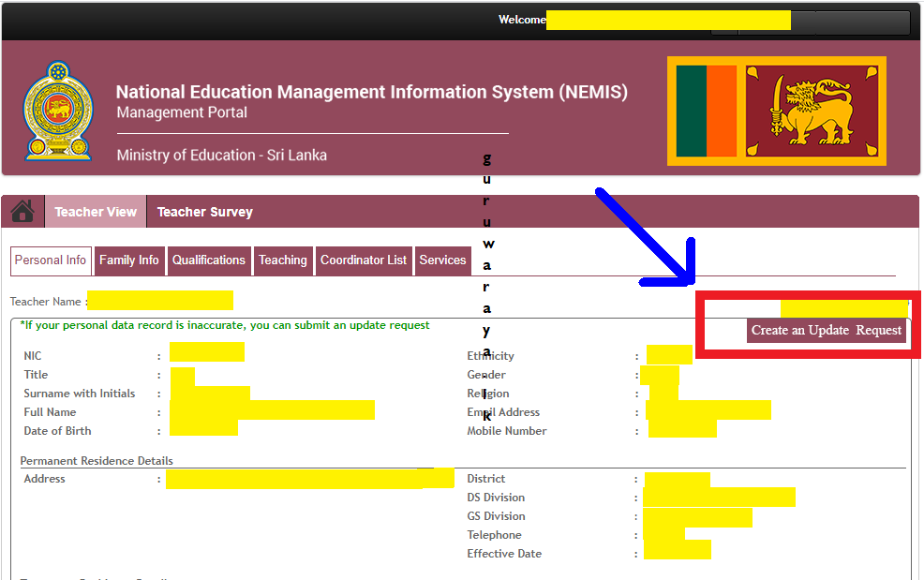Viewport: 924px width, 580px height.
Task: Click the highlighted Teacher Name field
Action: tap(160, 300)
